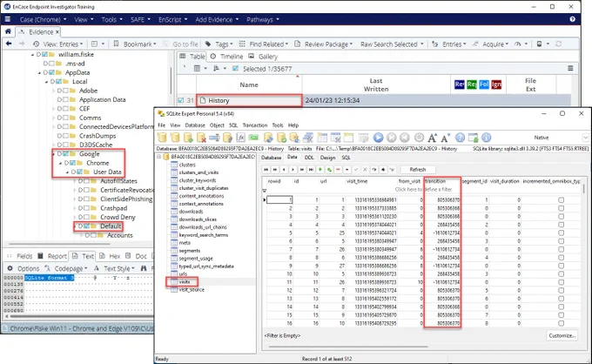Viewport: 592px width, 364px height.
Task: Open the Pathways menu in EnCase
Action: coord(263,19)
